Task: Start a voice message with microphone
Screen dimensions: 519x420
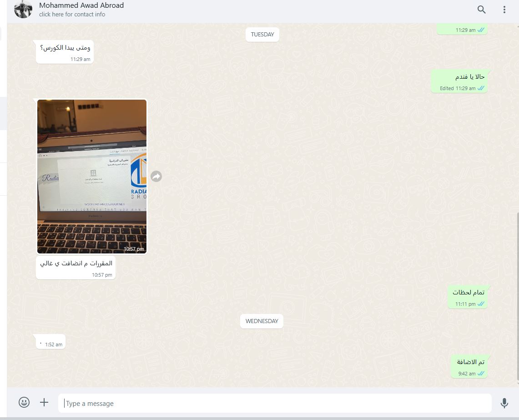Action: point(504,403)
